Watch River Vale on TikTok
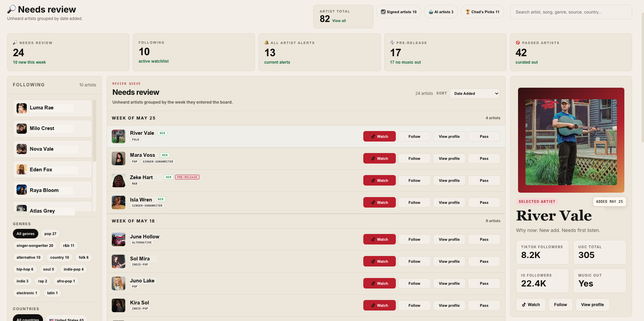This screenshot has width=644, height=321. click(380, 136)
